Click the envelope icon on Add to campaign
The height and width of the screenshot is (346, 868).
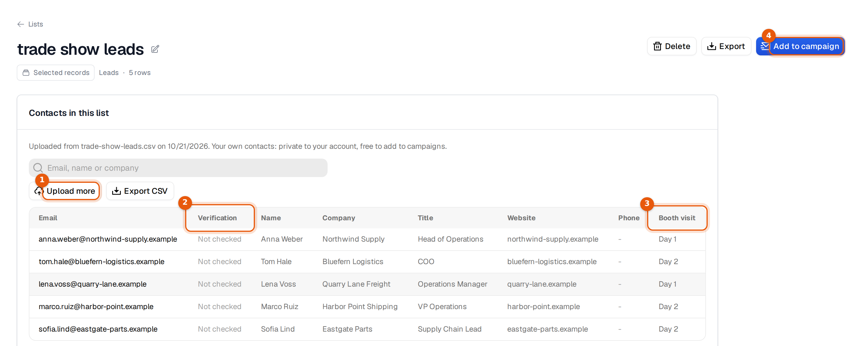pyautogui.click(x=765, y=46)
